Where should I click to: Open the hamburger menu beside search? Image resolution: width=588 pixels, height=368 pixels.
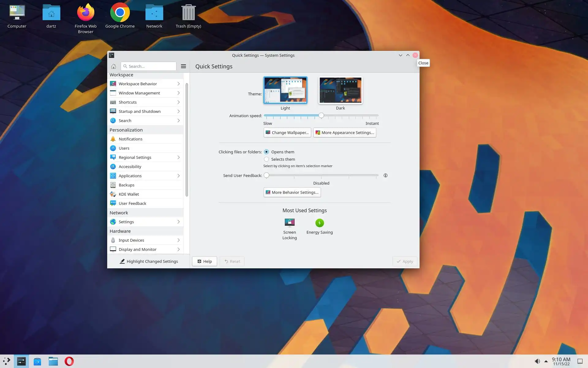(183, 66)
